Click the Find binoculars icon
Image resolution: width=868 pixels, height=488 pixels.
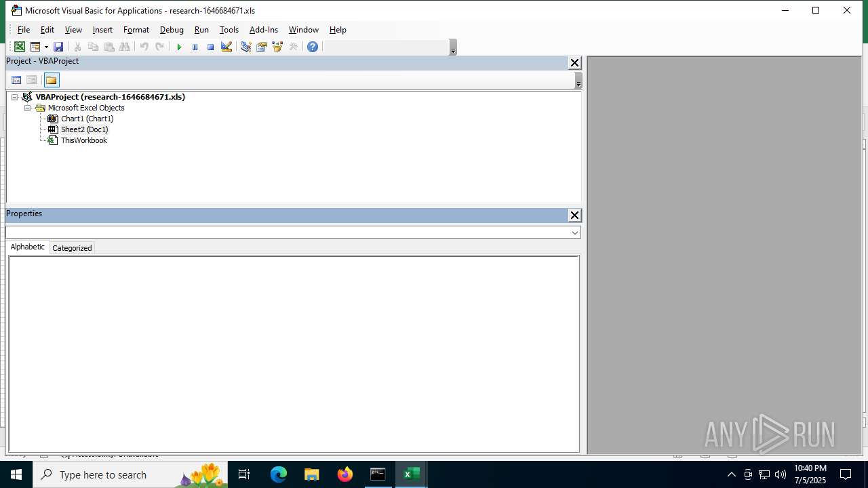pyautogui.click(x=124, y=47)
